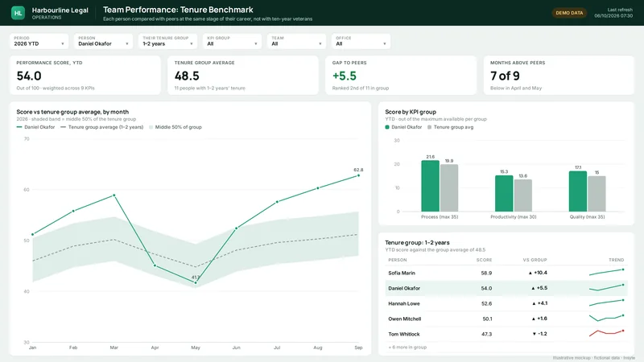This screenshot has width=644, height=362.
Task: Expand the Tenure Group 1-2 years dropdown
Action: tap(167, 42)
